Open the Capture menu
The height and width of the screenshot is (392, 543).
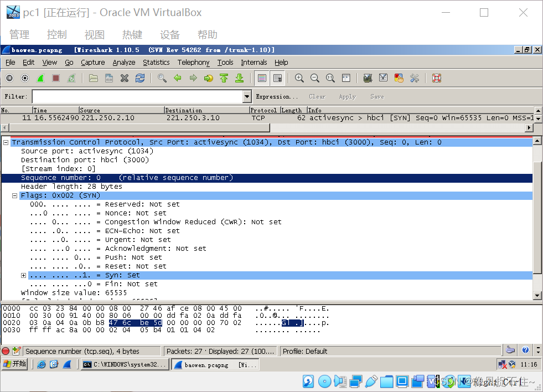tap(93, 63)
